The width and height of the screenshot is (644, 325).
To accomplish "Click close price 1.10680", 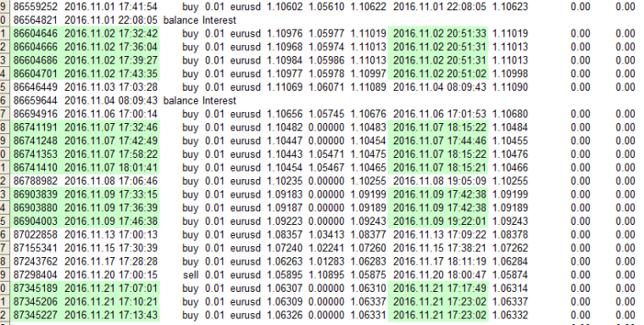I will point(510,114).
